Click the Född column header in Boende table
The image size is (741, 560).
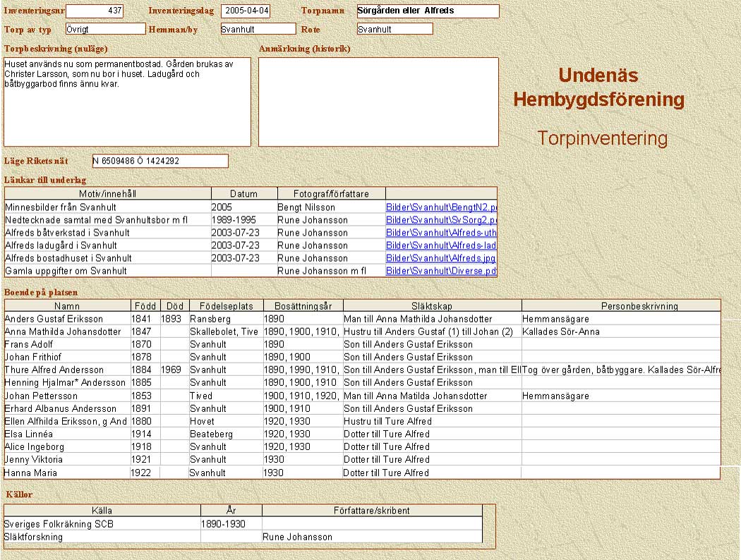(x=145, y=306)
